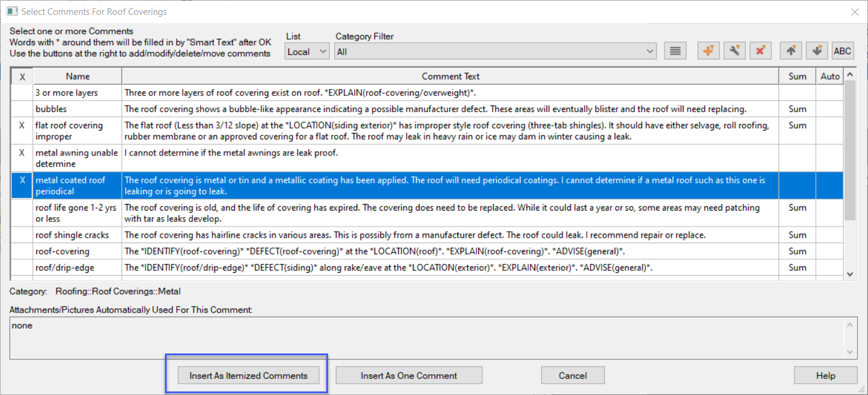Click the 'Name' column header
The width and height of the screenshot is (868, 395).
point(78,76)
